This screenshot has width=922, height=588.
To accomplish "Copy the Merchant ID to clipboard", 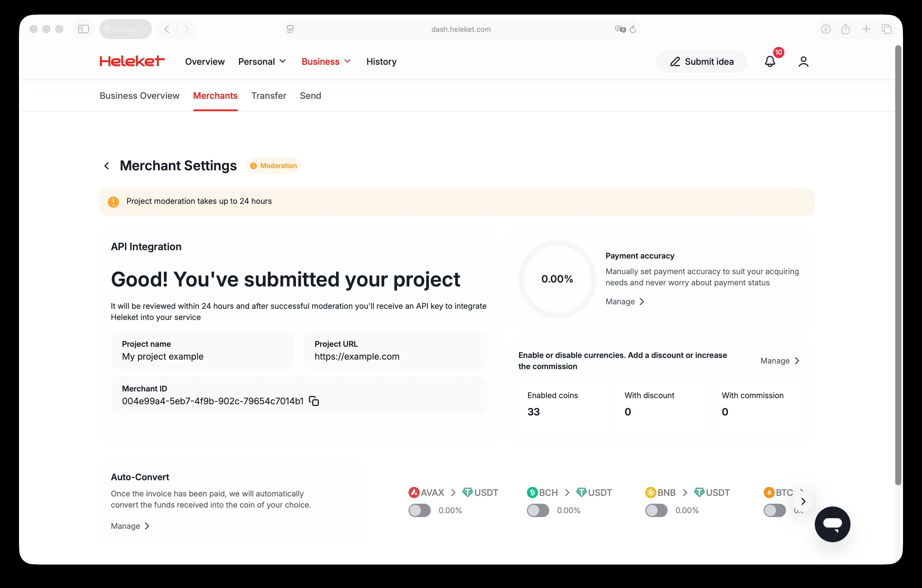I will [314, 401].
